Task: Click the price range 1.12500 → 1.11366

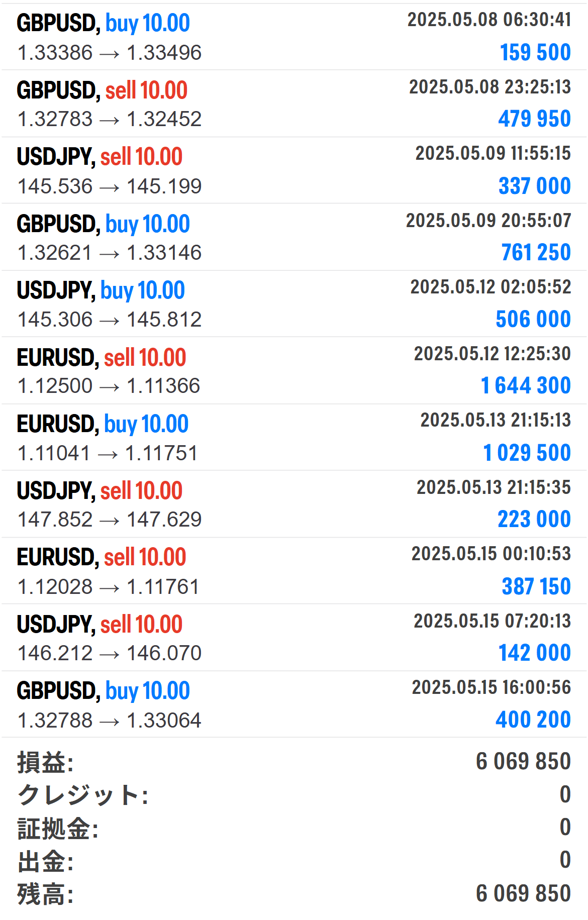Action: [x=109, y=386]
